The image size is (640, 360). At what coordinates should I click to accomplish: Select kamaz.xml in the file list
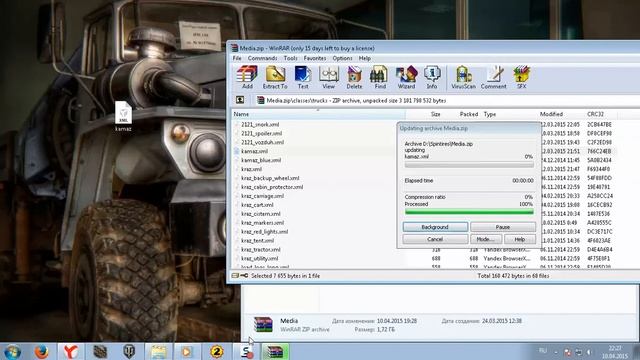pos(254,151)
